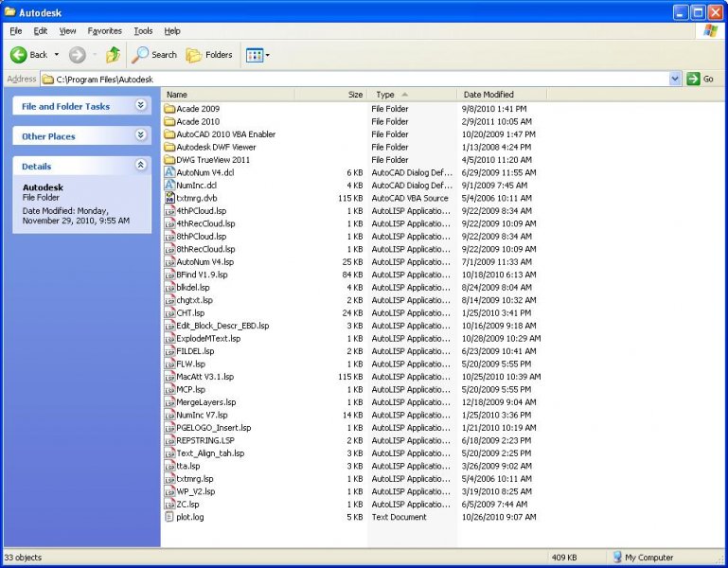Click the folder icon in the address bar

pyautogui.click(x=48, y=80)
